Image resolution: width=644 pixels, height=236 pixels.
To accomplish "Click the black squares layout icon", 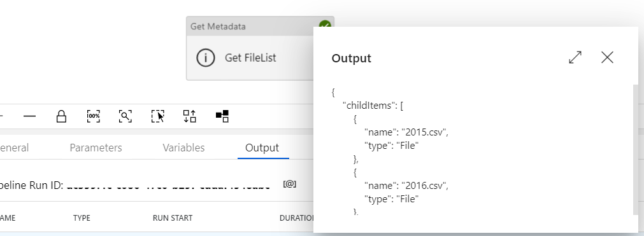I will click(x=222, y=116).
